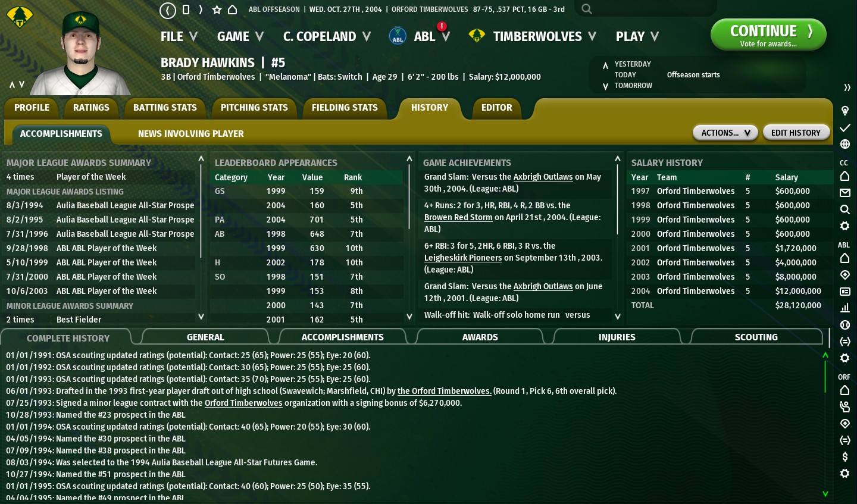Click the Axbrigh Outlaws link for May 30th
This screenshot has height=504, width=857.
[x=543, y=177]
